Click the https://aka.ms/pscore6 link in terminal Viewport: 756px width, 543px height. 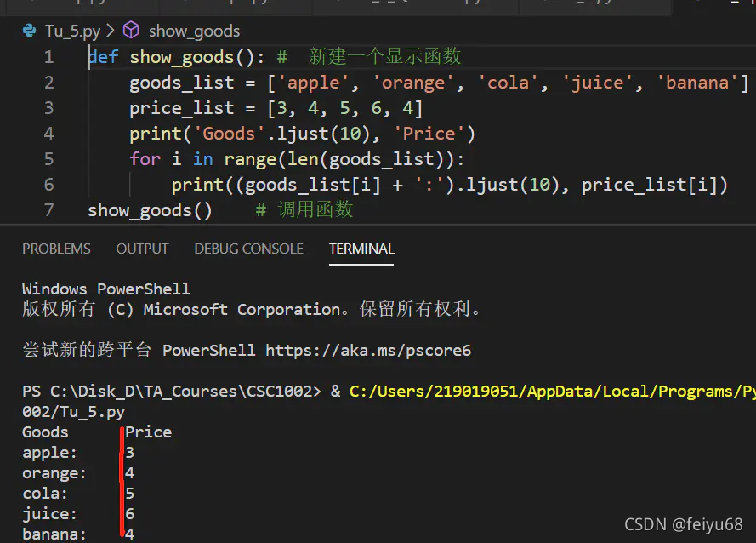(x=368, y=351)
